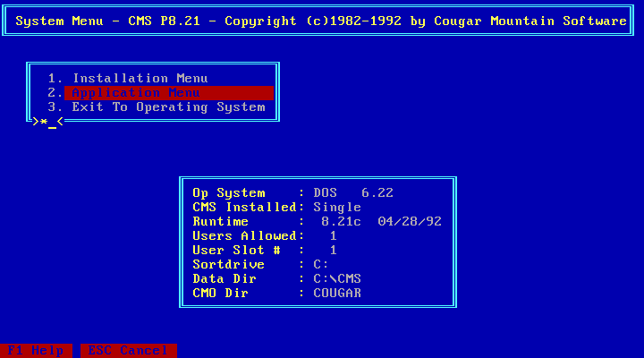Click the F1 Help button
The height and width of the screenshot is (358, 644).
pyautogui.click(x=36, y=351)
